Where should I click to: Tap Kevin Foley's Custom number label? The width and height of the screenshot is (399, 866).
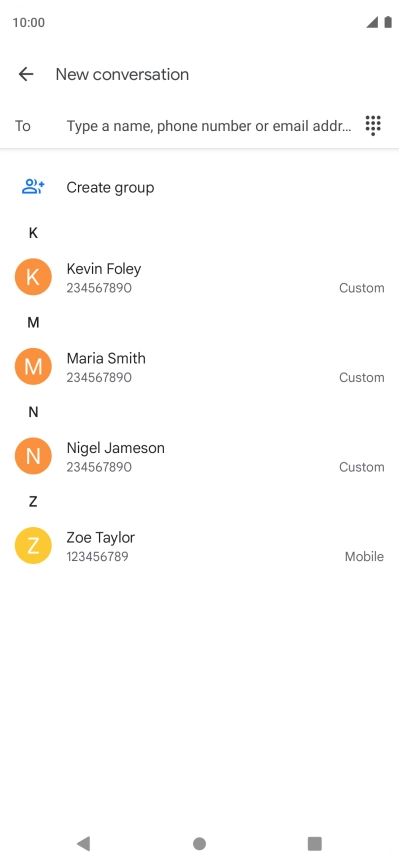pyautogui.click(x=361, y=288)
